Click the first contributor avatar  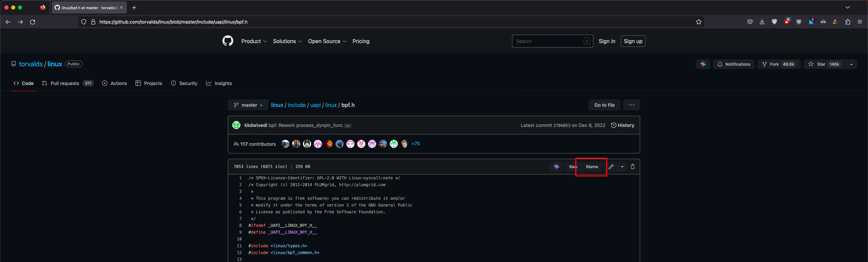285,144
